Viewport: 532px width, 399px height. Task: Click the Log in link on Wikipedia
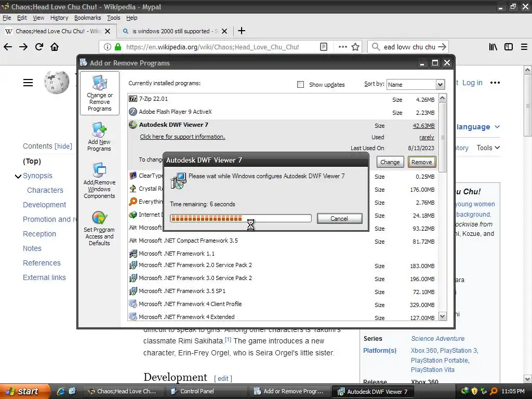point(472,83)
